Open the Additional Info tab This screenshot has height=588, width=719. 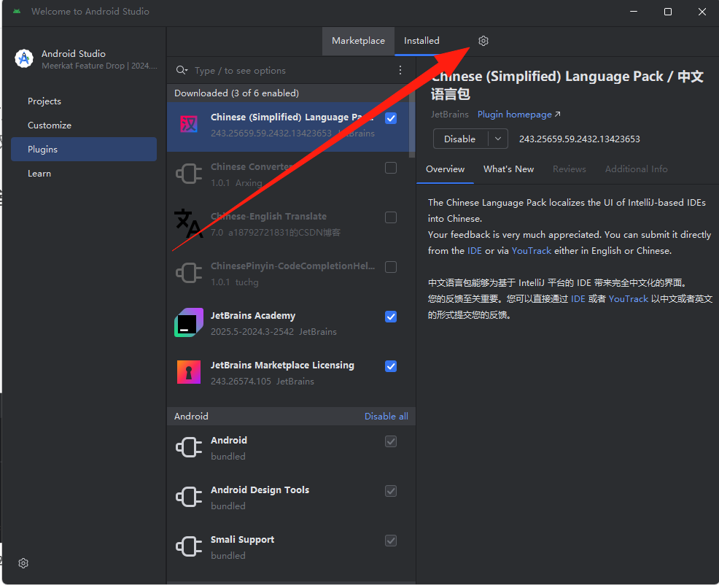636,169
